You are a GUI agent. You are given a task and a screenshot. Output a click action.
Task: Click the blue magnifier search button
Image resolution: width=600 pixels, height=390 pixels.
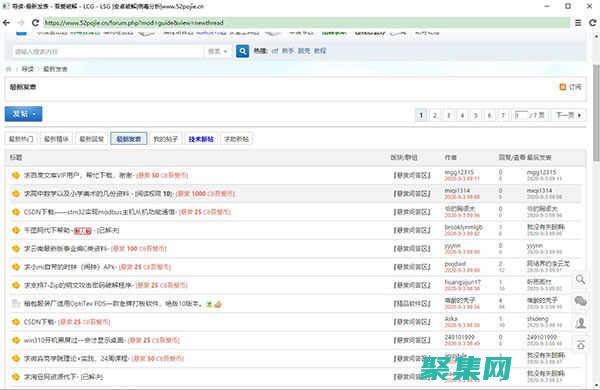point(242,51)
